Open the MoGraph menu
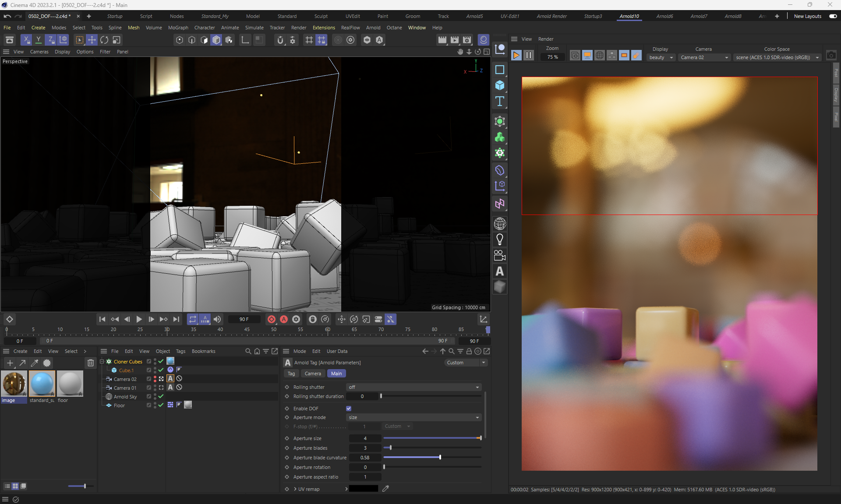 tap(178, 28)
